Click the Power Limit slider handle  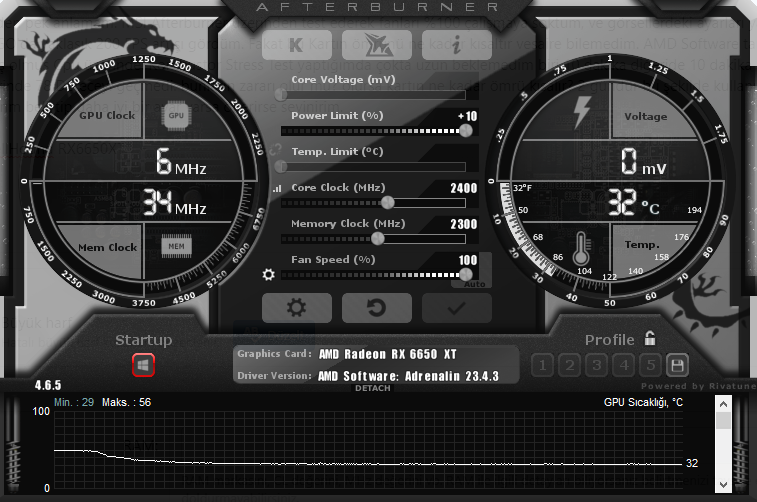[466, 130]
